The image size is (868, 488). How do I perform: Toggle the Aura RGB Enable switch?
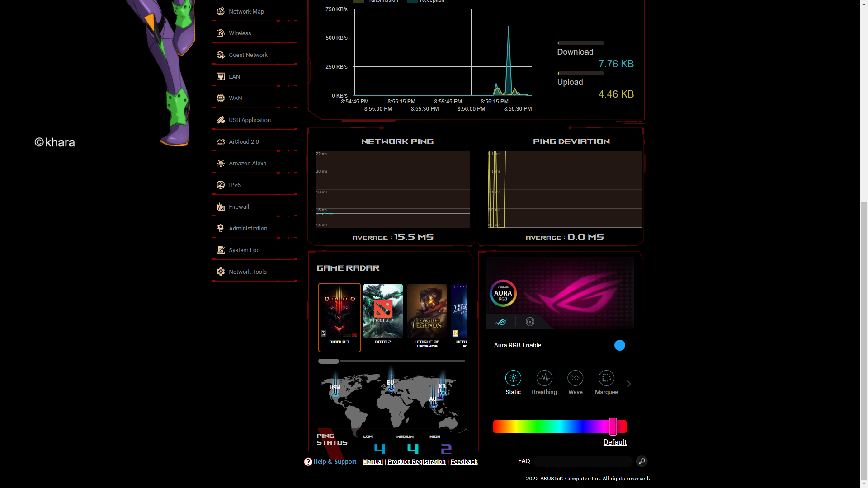pyautogui.click(x=619, y=345)
